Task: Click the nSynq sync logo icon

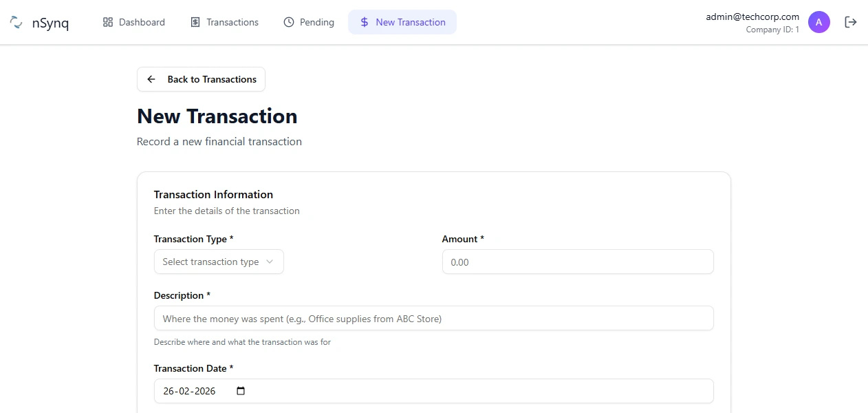Action: click(16, 21)
